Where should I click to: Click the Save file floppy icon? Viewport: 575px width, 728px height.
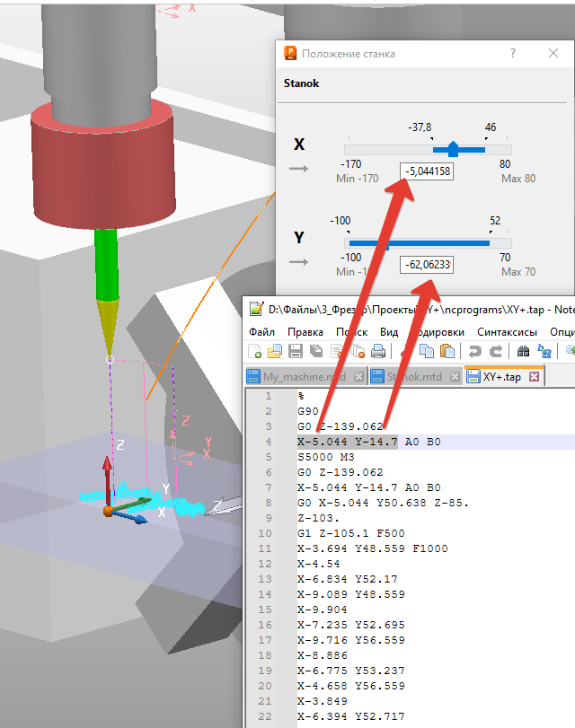pos(296,351)
